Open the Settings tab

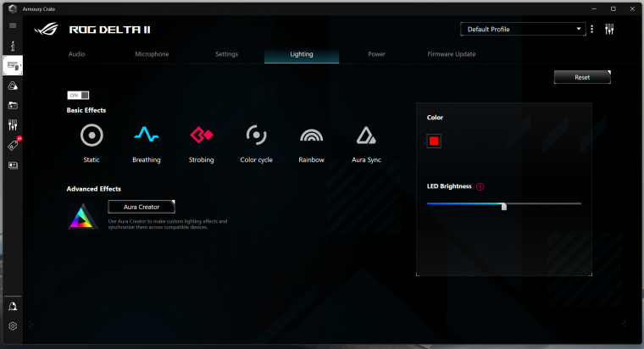click(227, 54)
